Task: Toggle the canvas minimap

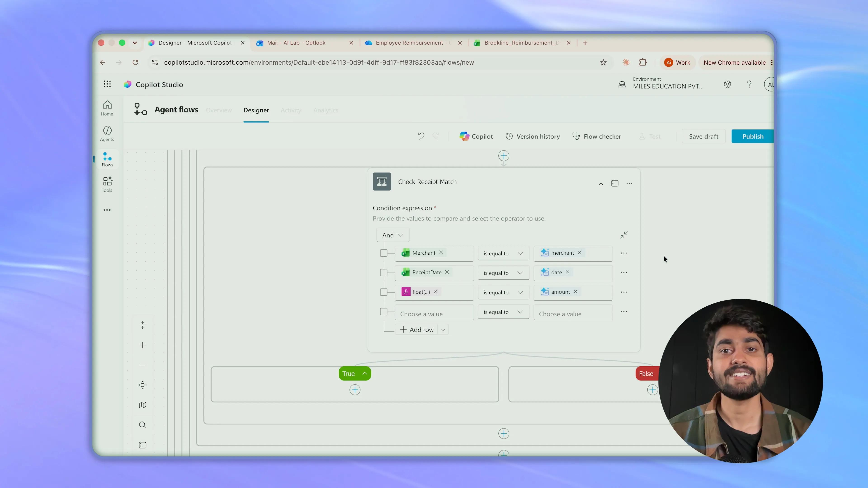Action: click(143, 405)
